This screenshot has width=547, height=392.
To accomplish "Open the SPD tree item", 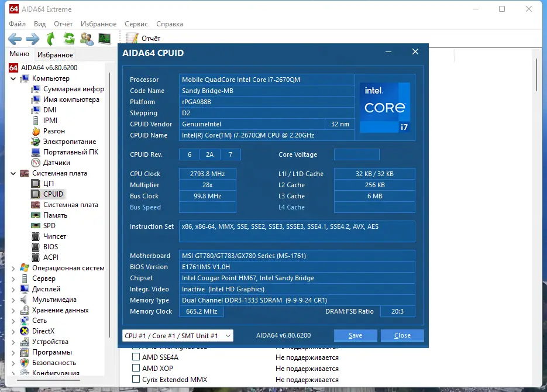I will (x=44, y=226).
